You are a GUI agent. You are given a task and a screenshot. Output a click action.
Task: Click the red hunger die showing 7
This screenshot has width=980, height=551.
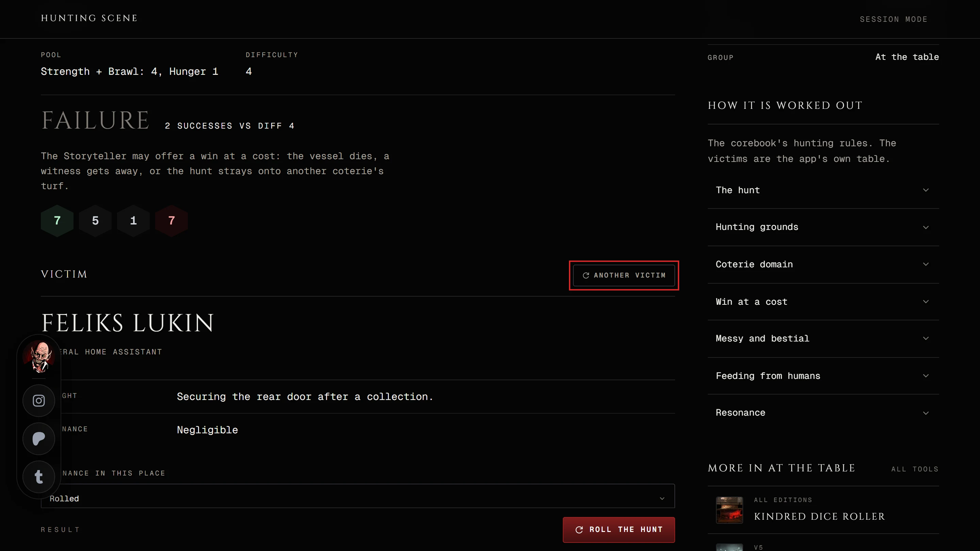[171, 220]
